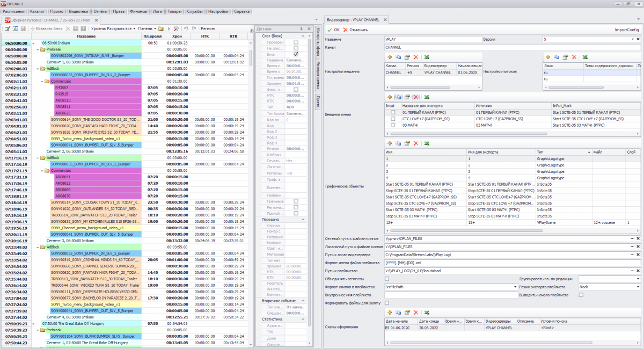Click the Excel export icon in Настройки потоков
The width and height of the screenshot is (644, 349).
pos(585,56)
